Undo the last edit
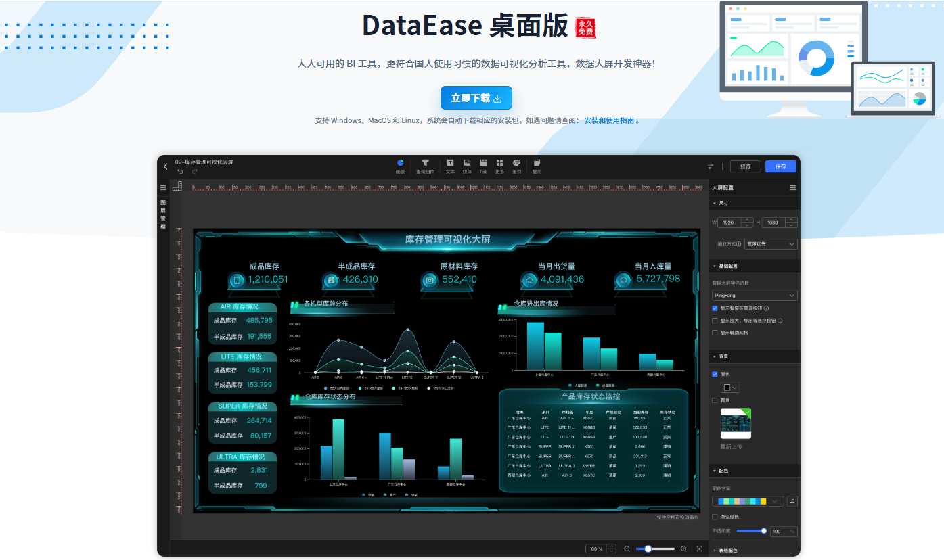Image resolution: width=944 pixels, height=560 pixels. pos(181,171)
